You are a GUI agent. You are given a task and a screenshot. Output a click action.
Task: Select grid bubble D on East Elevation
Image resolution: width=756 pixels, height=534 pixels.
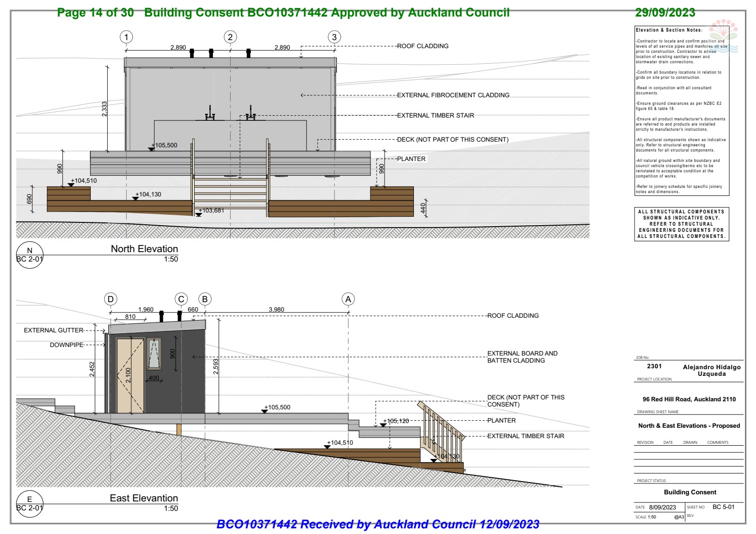[x=111, y=299]
